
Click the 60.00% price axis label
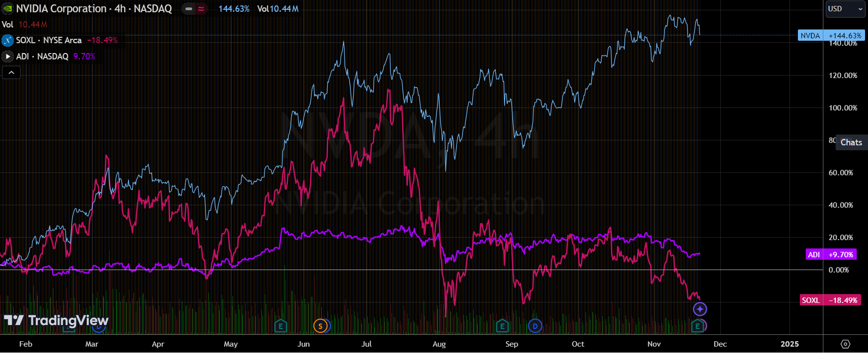841,173
